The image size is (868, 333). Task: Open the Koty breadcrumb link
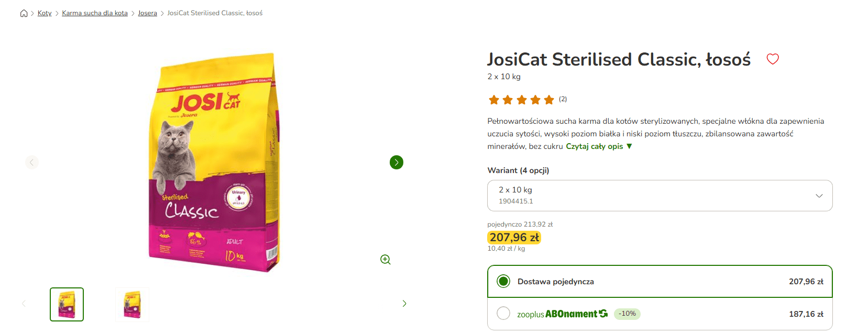click(45, 13)
